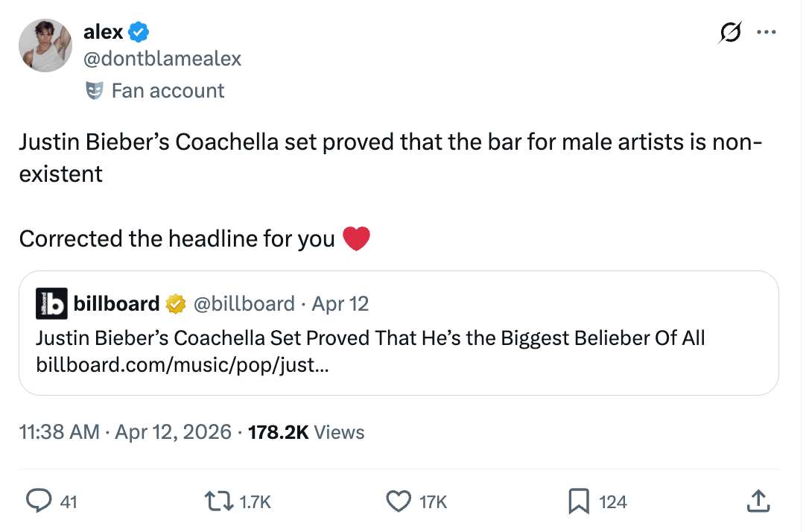The height and width of the screenshot is (532, 806).
Task: Share the tweet via the upload icon
Action: pyautogui.click(x=758, y=500)
